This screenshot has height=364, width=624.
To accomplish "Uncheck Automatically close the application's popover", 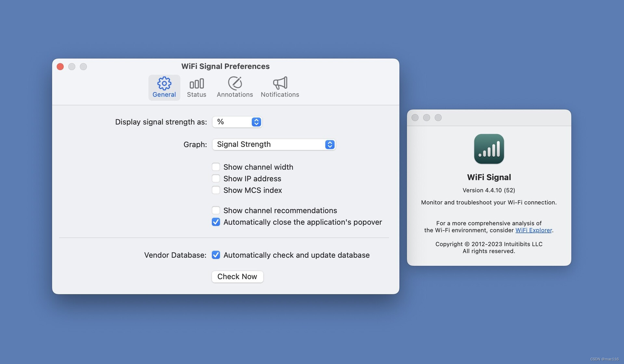I will point(216,222).
